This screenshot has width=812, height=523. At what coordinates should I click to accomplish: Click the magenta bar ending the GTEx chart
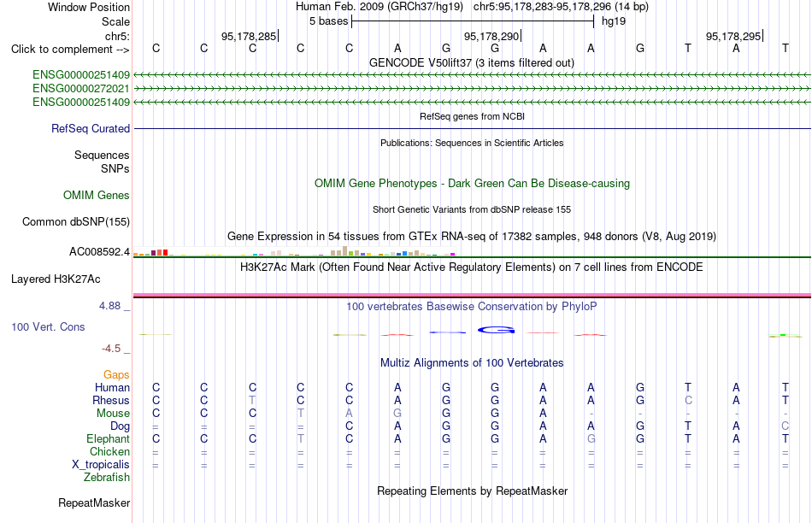[x=453, y=255]
